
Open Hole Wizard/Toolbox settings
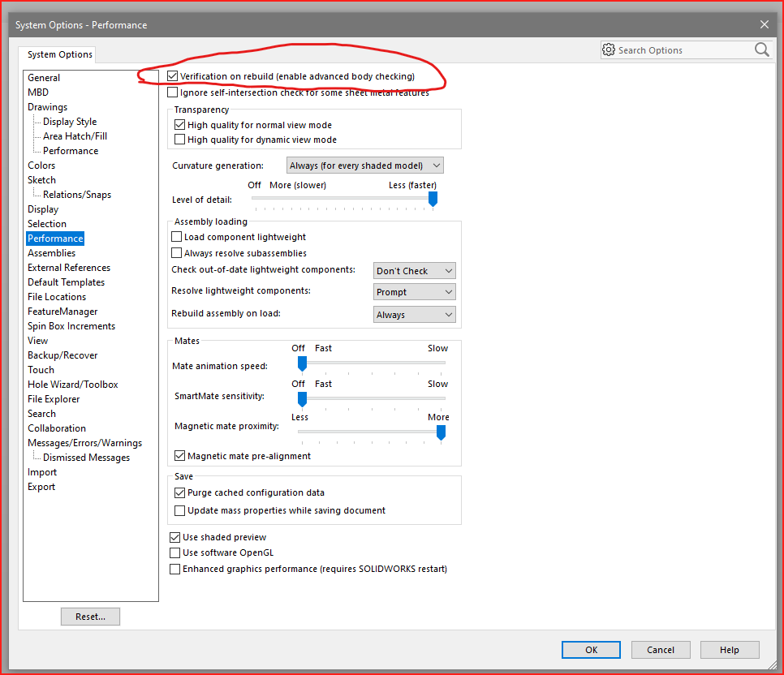coord(72,385)
